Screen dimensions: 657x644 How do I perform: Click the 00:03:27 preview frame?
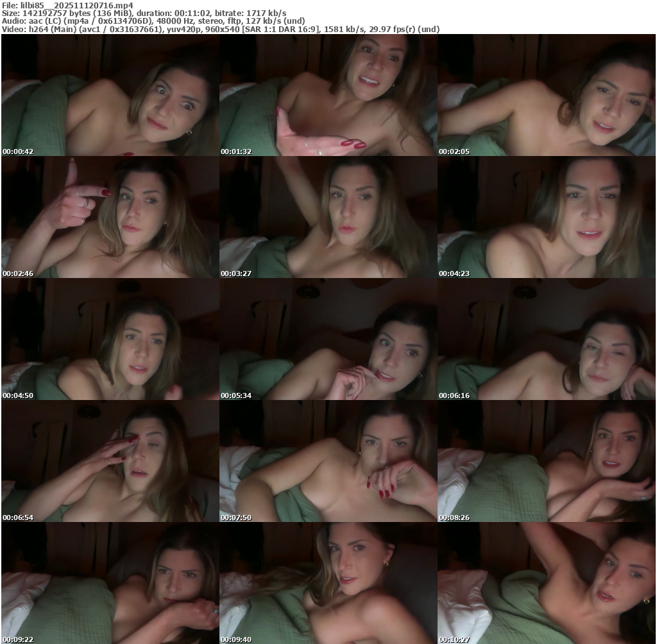coord(328,217)
